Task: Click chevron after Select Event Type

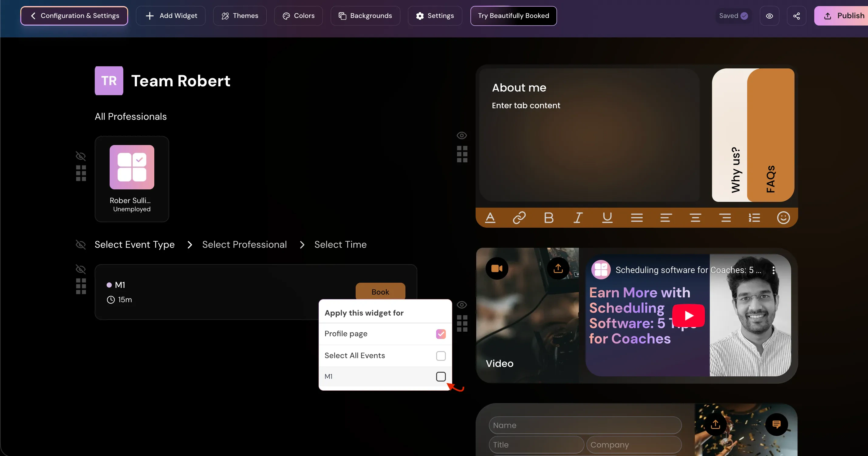Action: click(x=190, y=245)
